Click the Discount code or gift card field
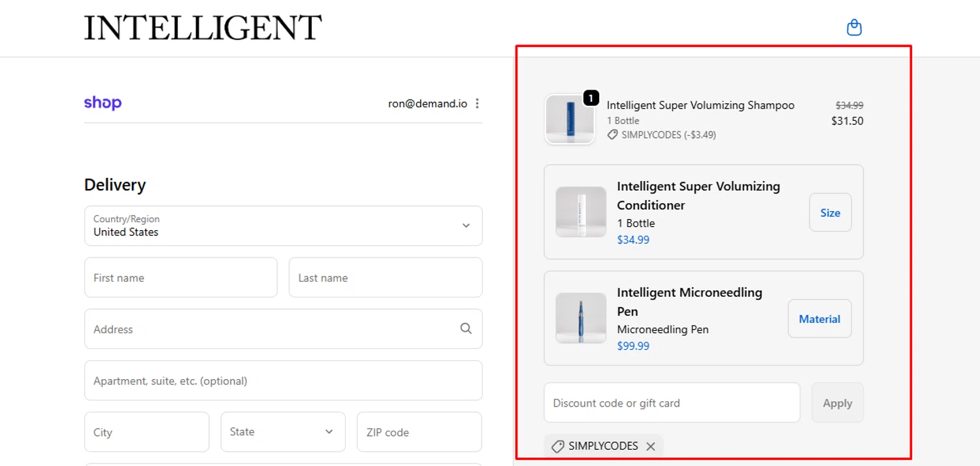Image resolution: width=980 pixels, height=466 pixels. [x=672, y=403]
